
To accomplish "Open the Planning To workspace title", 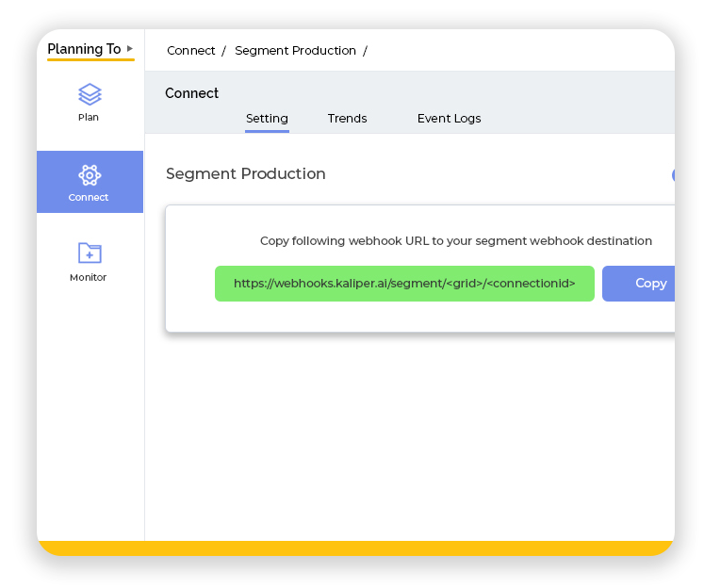I will [84, 49].
